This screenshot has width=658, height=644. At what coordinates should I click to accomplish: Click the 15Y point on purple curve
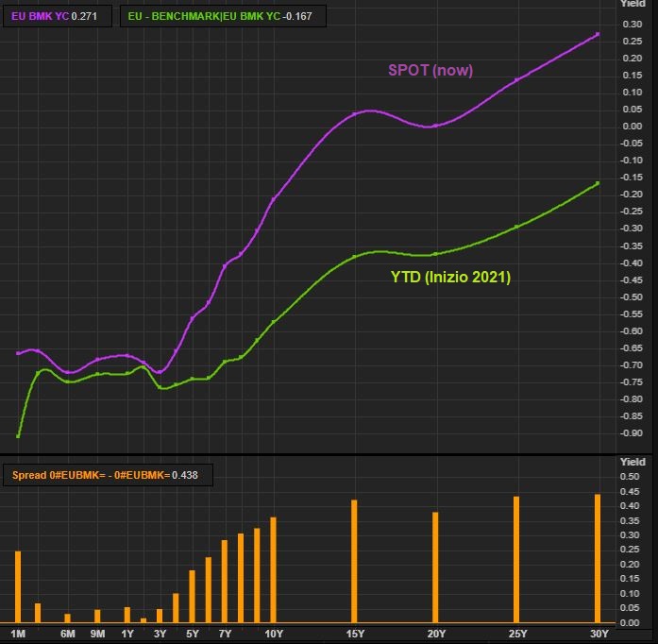[354, 113]
